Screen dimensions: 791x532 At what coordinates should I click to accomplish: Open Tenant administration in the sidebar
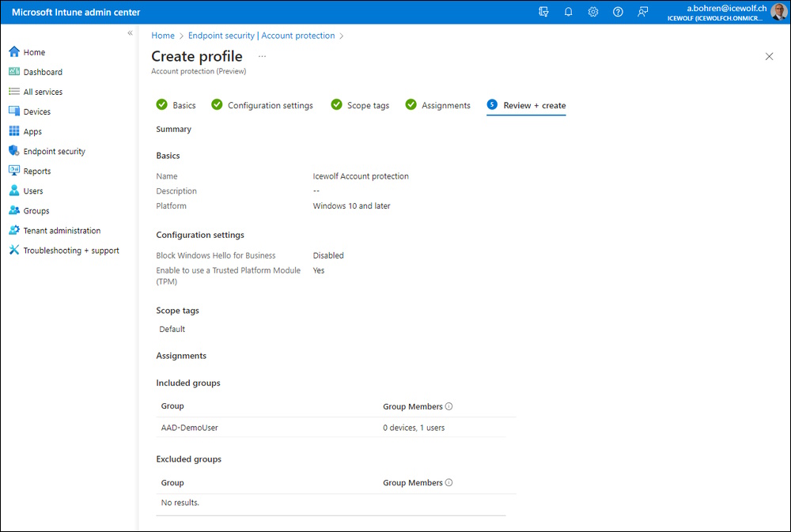(x=62, y=231)
